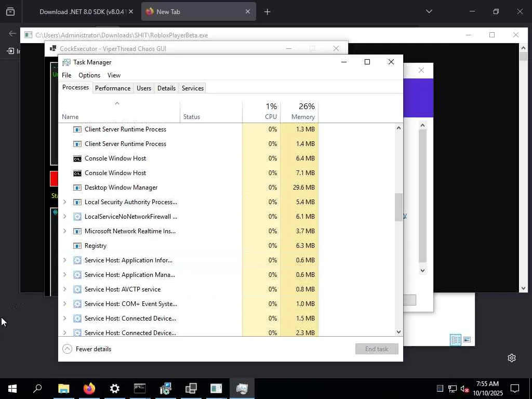Screen dimensions: 532x399
Task: Select the Registry process row text
Action: click(x=96, y=246)
